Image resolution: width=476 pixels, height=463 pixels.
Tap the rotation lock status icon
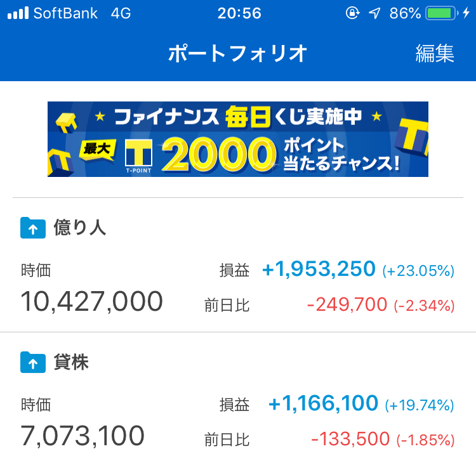[x=352, y=13]
